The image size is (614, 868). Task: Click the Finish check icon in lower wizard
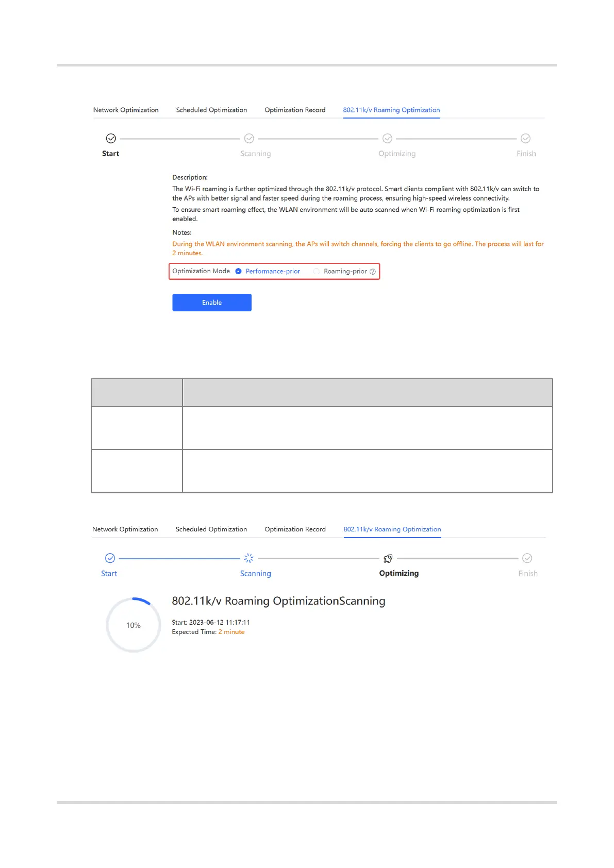click(527, 558)
